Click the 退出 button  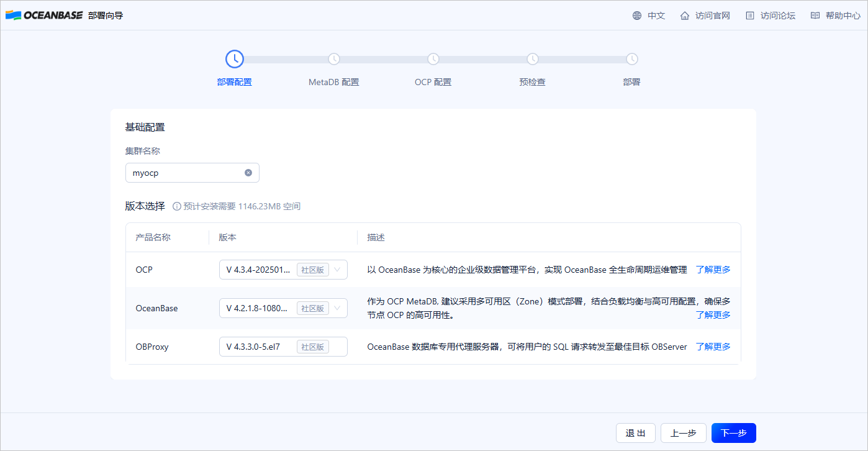636,433
